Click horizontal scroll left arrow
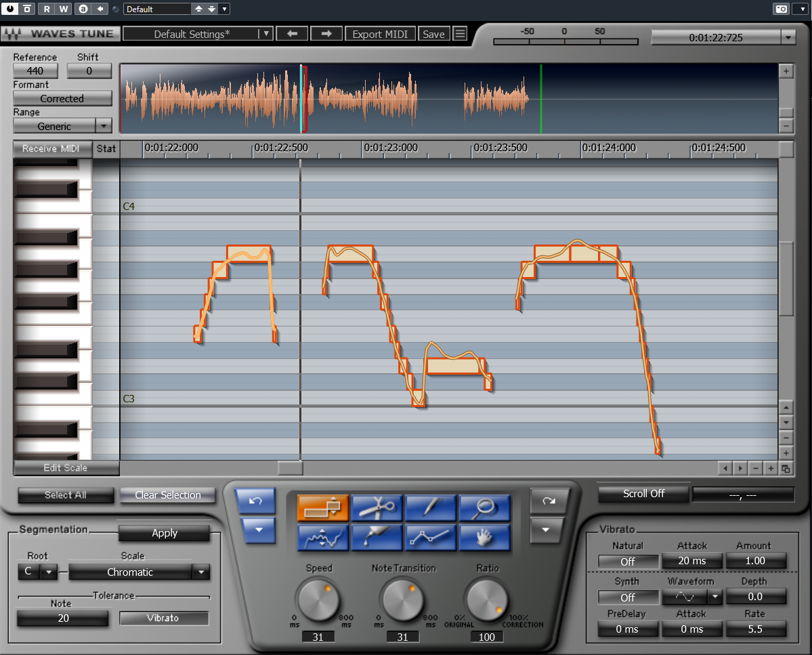The image size is (812, 655). tap(725, 468)
